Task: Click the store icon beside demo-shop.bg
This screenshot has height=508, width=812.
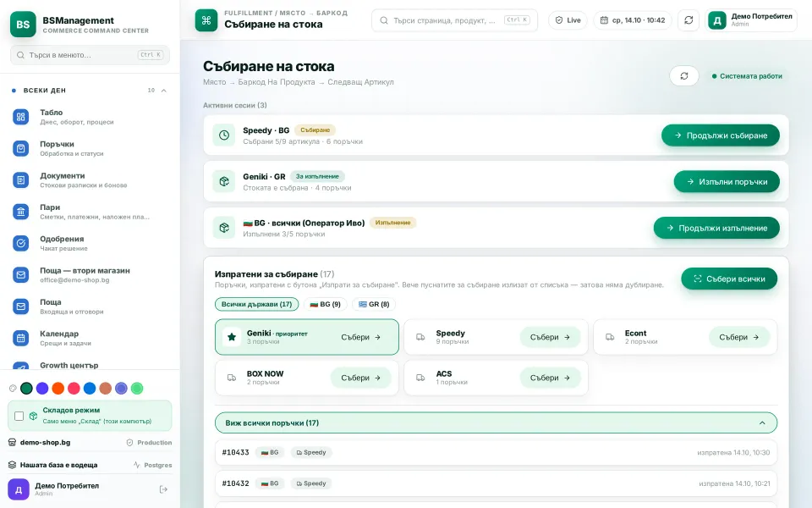Action: [13, 443]
